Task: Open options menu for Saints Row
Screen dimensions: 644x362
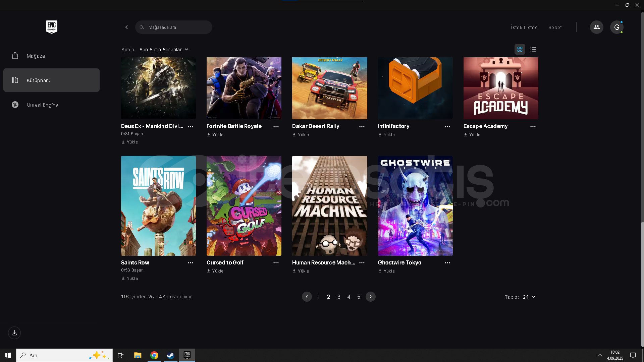Action: click(191, 263)
